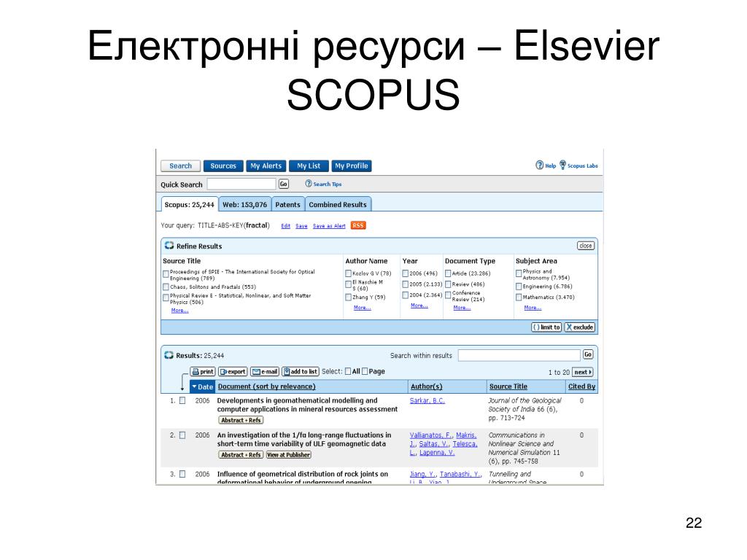This screenshot has width=747, height=560.
Task: Click View at Publisher button
Action: [x=289, y=455]
